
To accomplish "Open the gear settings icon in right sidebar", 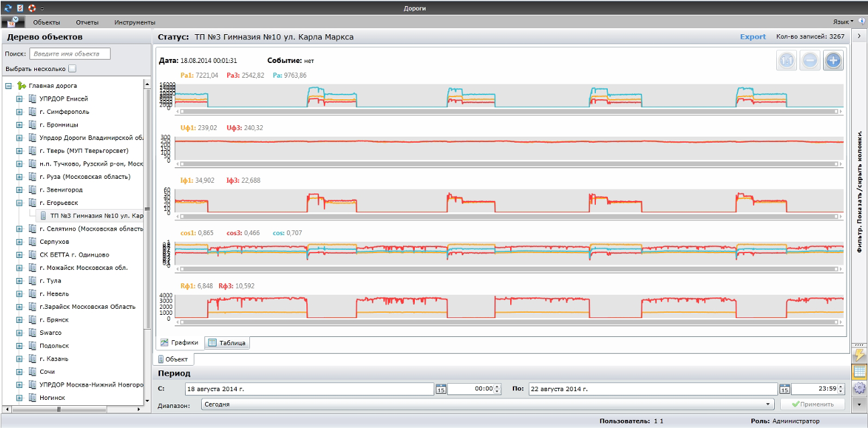I will (859, 388).
